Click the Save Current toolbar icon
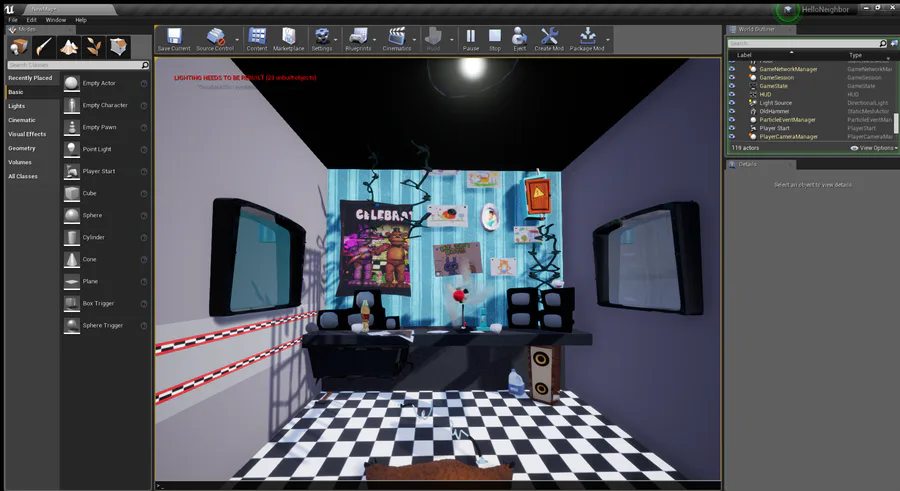The image size is (900, 491). [174, 36]
